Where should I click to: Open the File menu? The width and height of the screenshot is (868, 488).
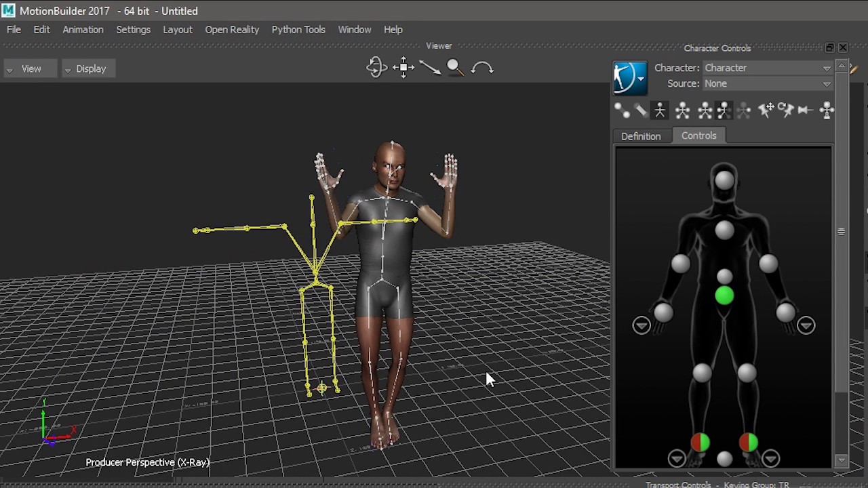14,30
